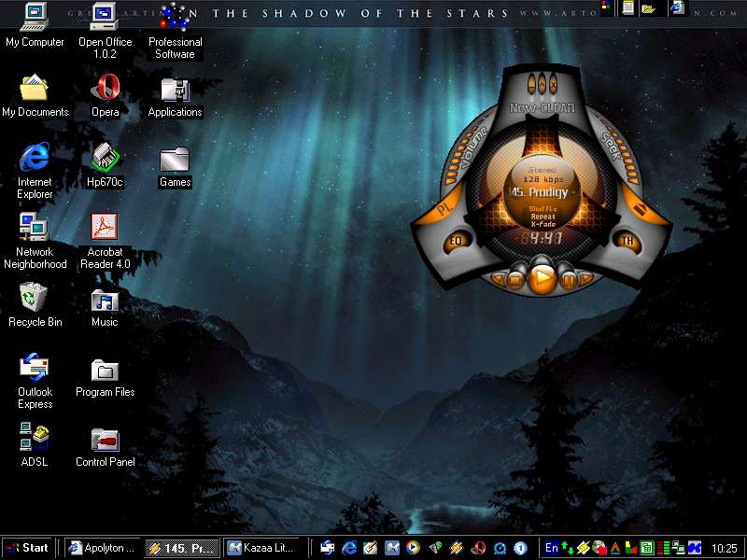747x560 pixels.
Task: Open the Start menu
Action: coord(28,548)
